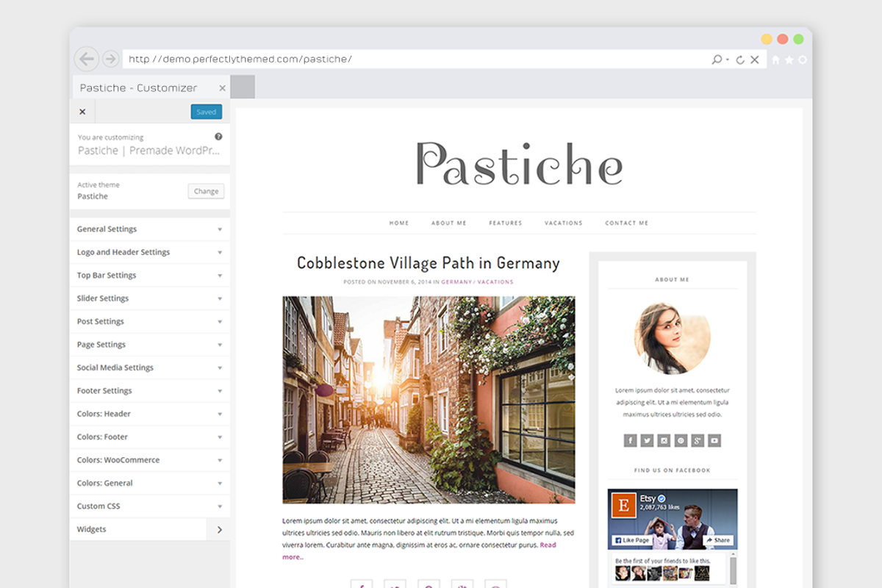Open FEATURES in site navigation

pyautogui.click(x=506, y=223)
